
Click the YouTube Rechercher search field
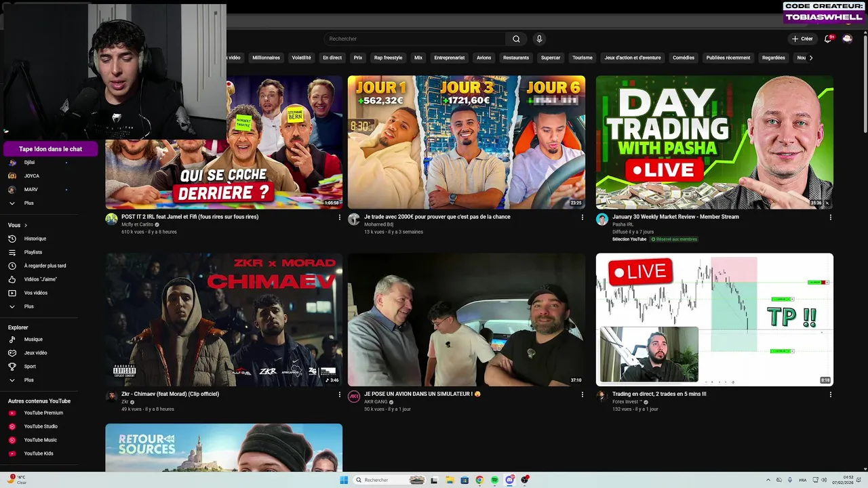pyautogui.click(x=415, y=39)
